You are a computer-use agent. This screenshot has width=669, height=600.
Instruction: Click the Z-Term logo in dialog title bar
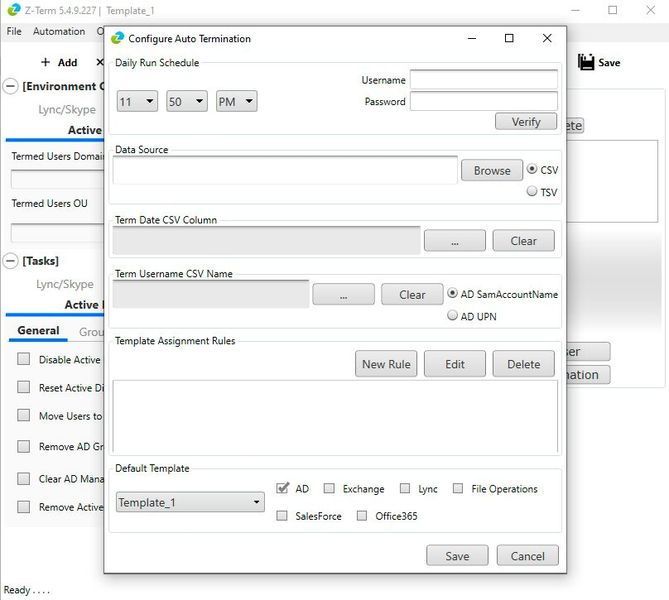(x=117, y=38)
